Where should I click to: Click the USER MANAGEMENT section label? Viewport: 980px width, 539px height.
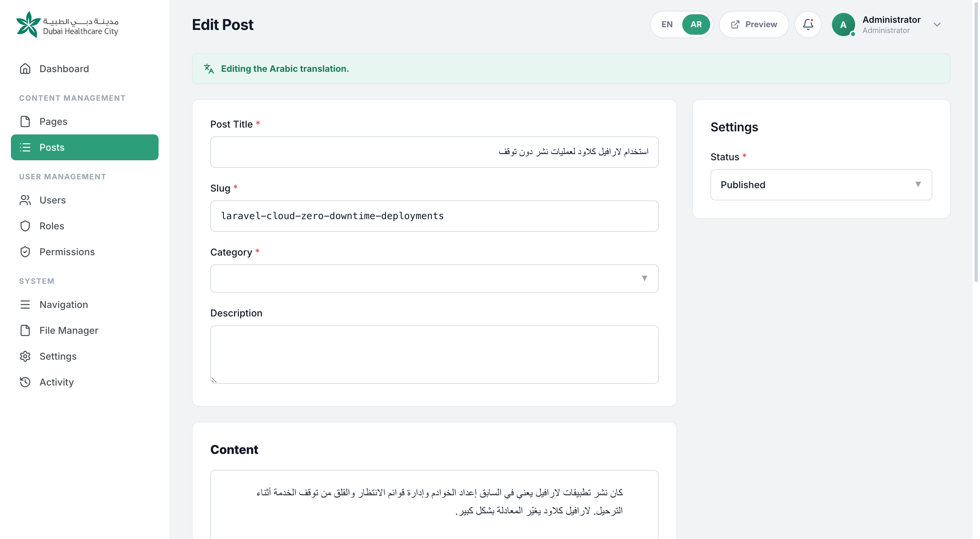pyautogui.click(x=63, y=177)
